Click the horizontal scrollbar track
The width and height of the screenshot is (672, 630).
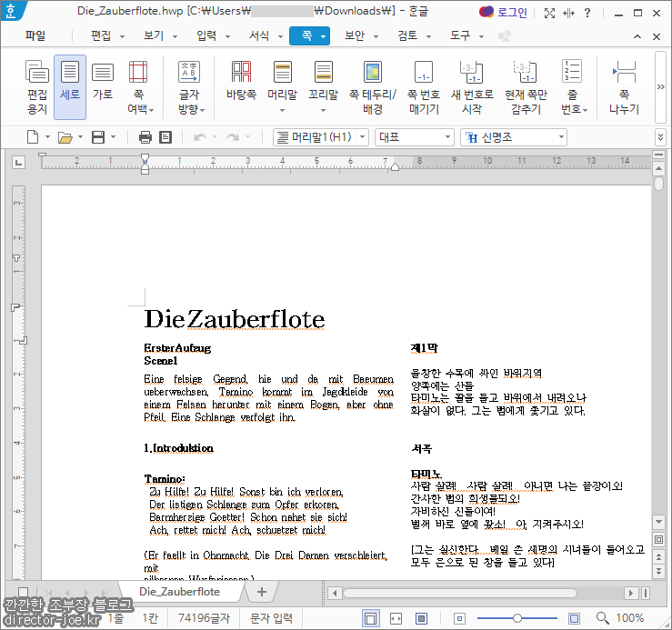(482, 593)
